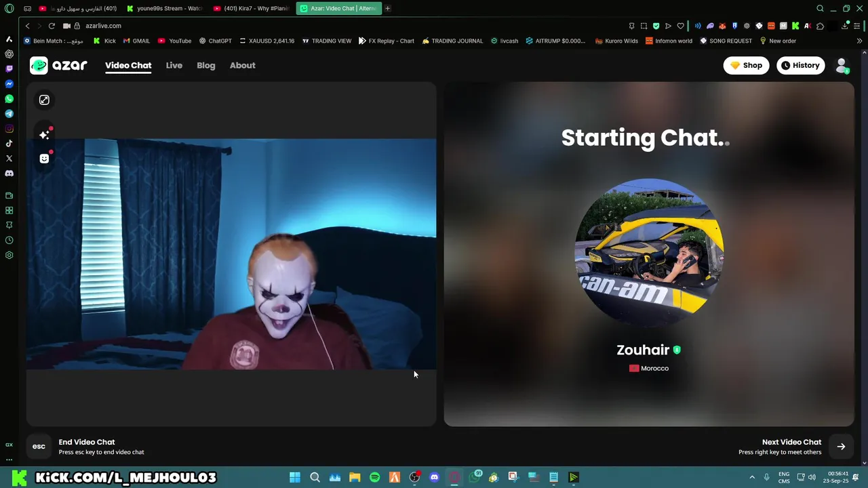Open Discord in the sidebar

[x=9, y=174]
